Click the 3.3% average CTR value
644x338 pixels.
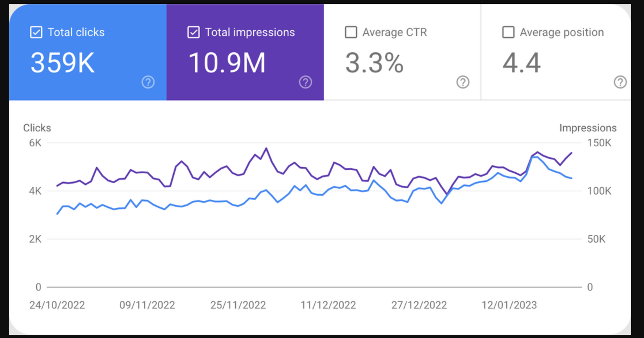374,63
